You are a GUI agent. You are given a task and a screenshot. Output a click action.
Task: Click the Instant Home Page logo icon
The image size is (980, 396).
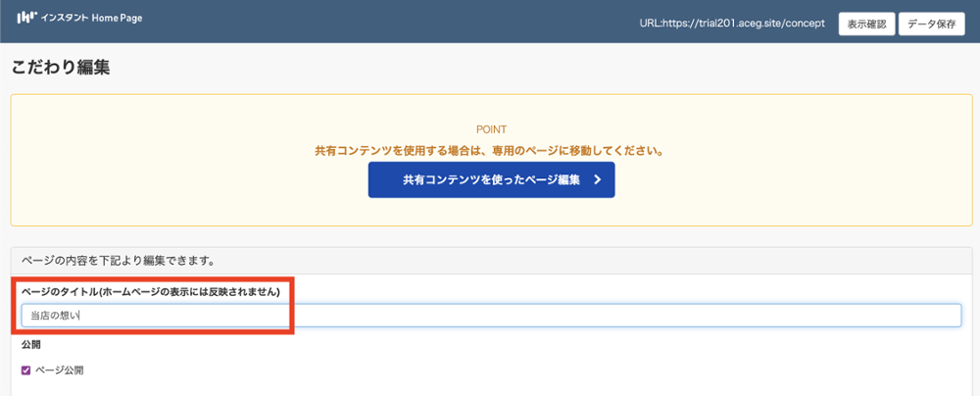(26, 18)
